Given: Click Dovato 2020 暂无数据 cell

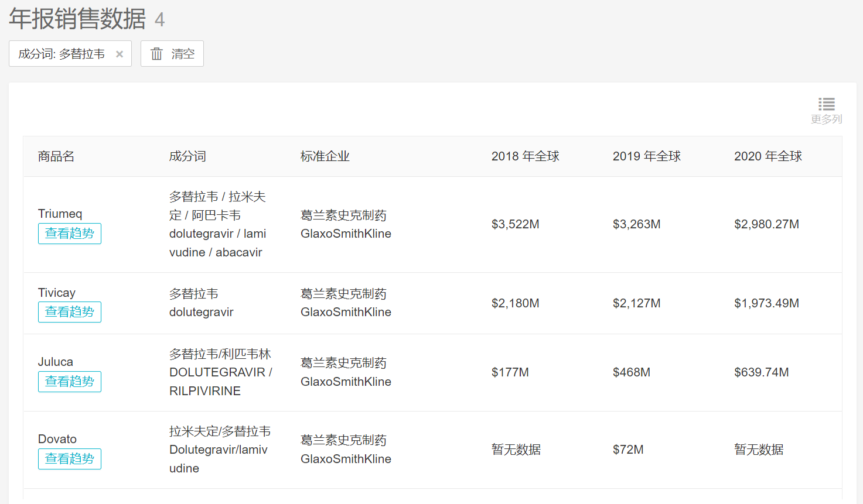Looking at the screenshot, I should pos(759,450).
